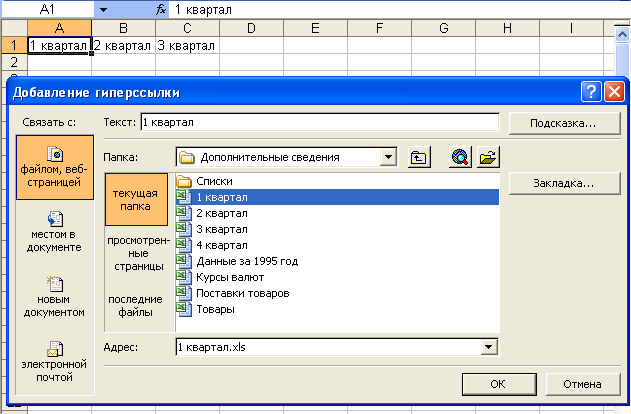Image resolution: width=631 pixels, height=414 pixels.
Task: Open the browse the Web icon
Action: point(460,157)
